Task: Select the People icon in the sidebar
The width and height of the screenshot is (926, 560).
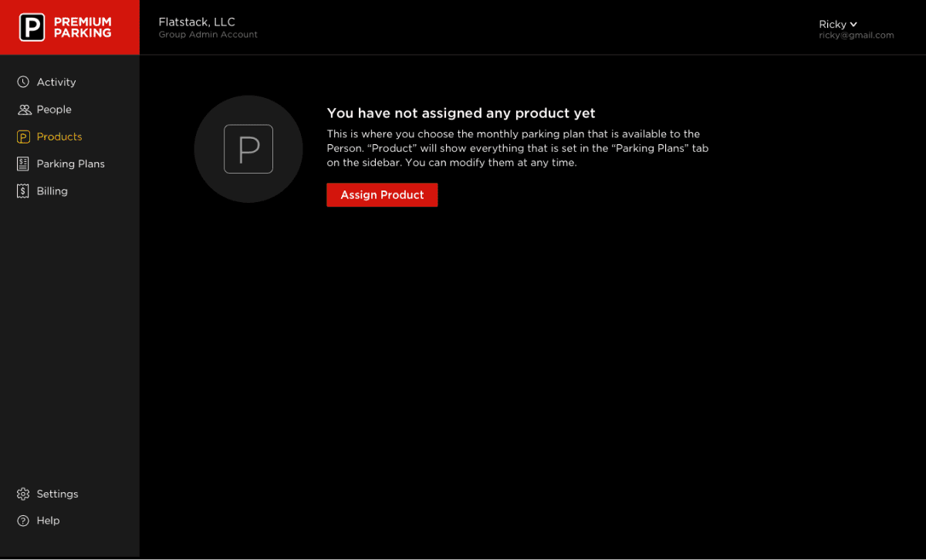Action: point(23,109)
